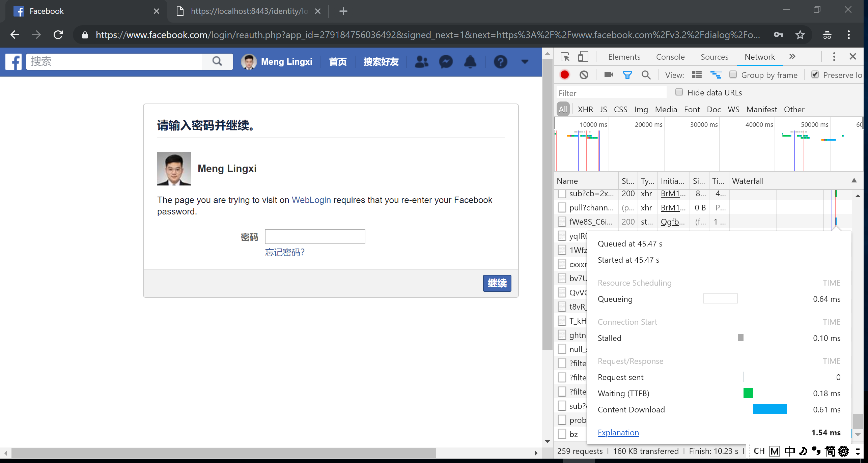The height and width of the screenshot is (463, 868).
Task: Toggle the network filter funnel icon
Action: tap(627, 75)
